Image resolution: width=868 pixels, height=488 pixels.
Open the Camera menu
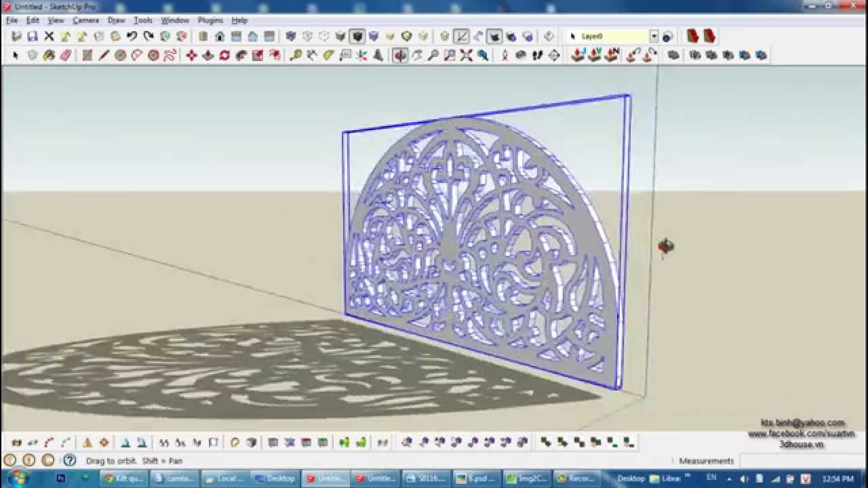coord(85,20)
